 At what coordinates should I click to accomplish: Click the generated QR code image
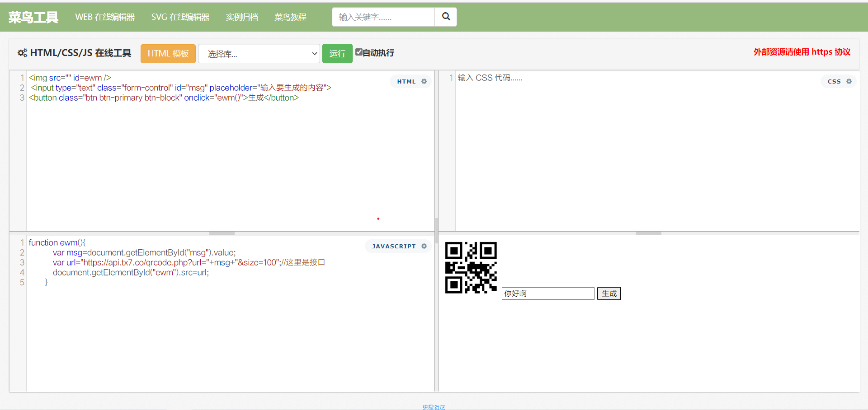pyautogui.click(x=471, y=268)
